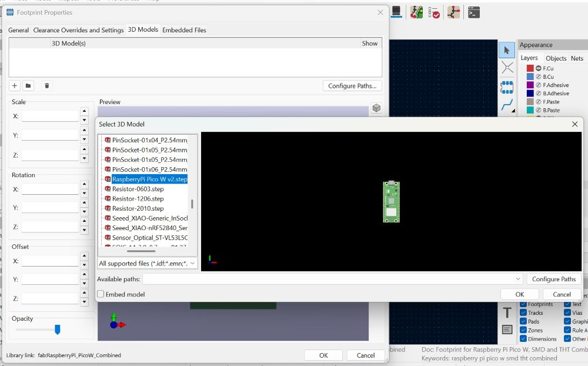This screenshot has height=366, width=588.
Task: Switch to the 3D Models tab
Action: (143, 29)
